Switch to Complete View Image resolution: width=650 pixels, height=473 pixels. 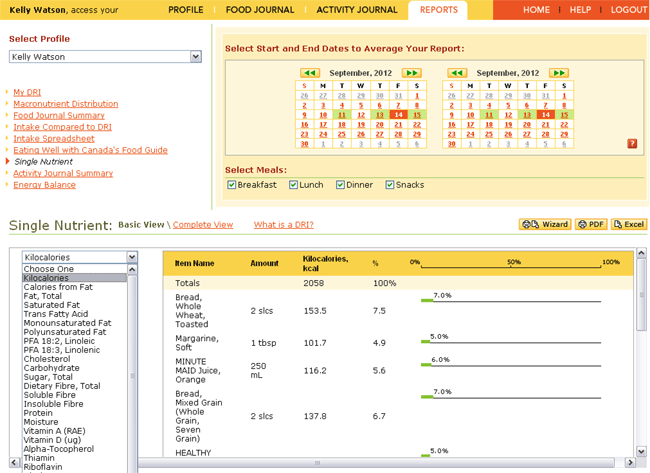(x=203, y=225)
